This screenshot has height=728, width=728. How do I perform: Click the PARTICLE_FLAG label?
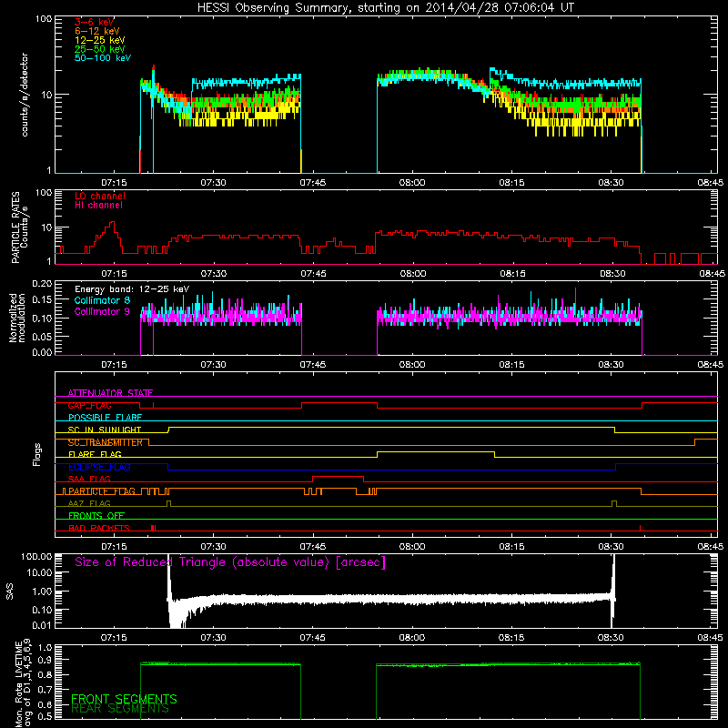pos(102,491)
